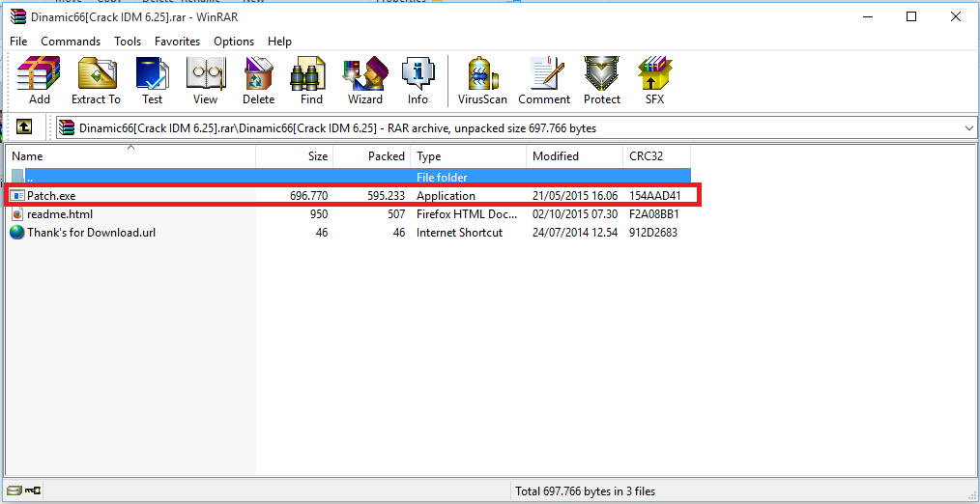This screenshot has width=980, height=504.
Task: Select the parent '..' File folder row
Action: point(350,178)
